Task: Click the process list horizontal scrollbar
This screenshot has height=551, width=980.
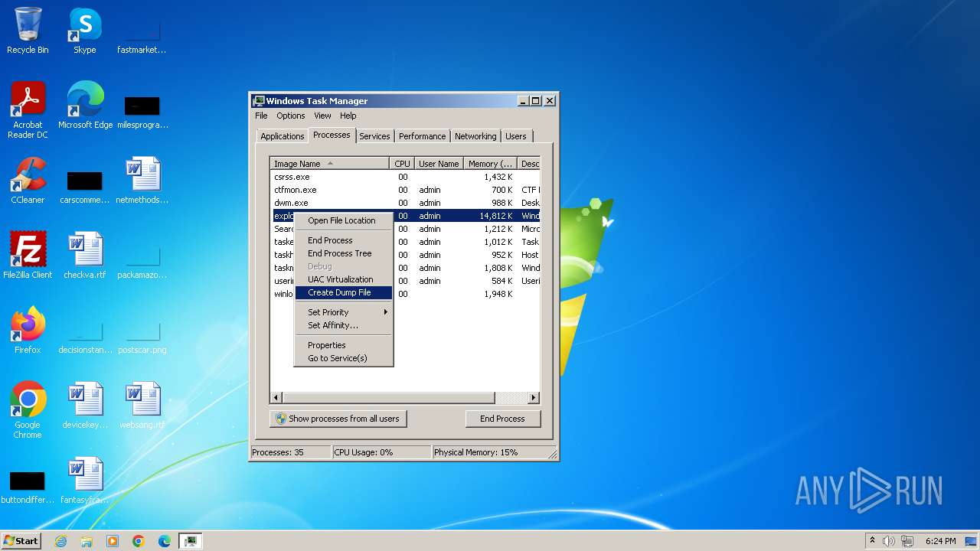Action: [x=389, y=398]
